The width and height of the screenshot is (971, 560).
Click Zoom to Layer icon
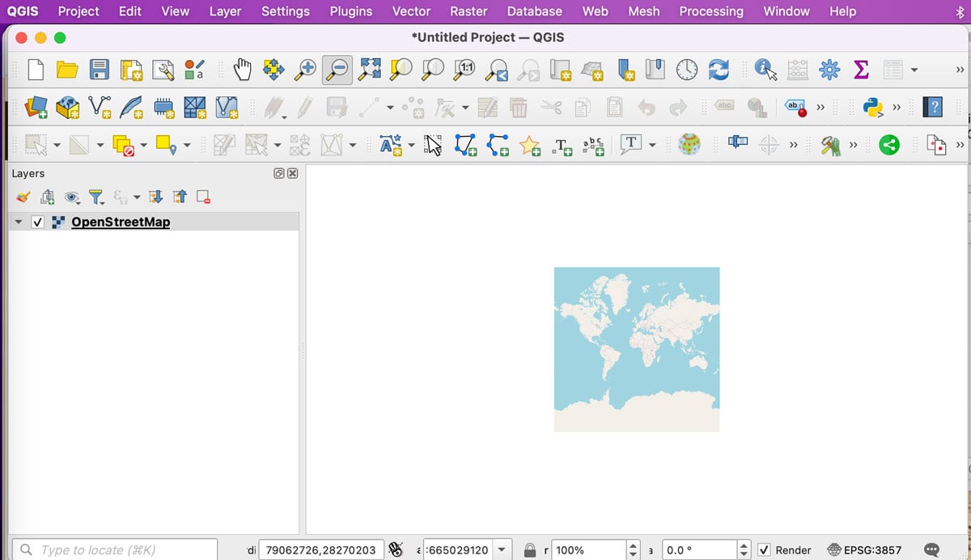(x=432, y=70)
